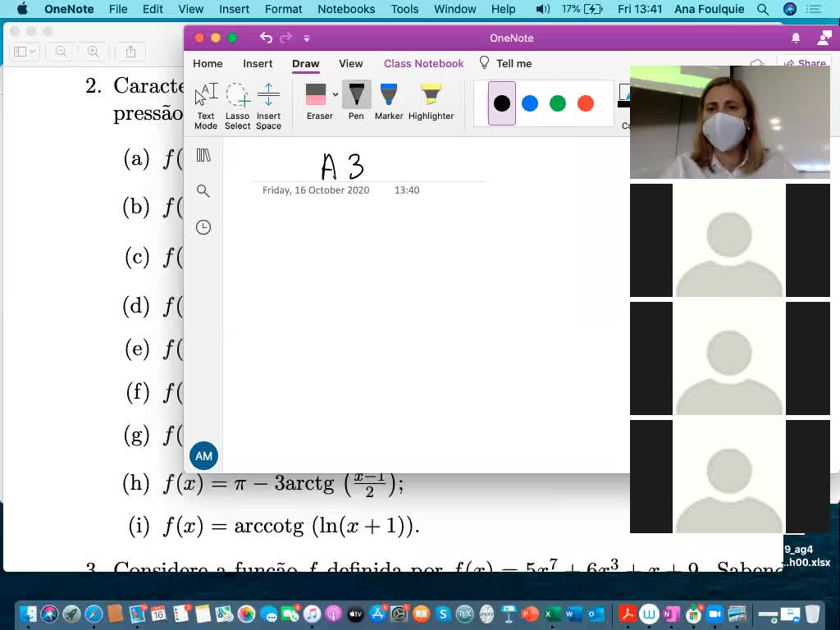Choose the green ink color
This screenshot has width=840, height=630.
[x=558, y=103]
